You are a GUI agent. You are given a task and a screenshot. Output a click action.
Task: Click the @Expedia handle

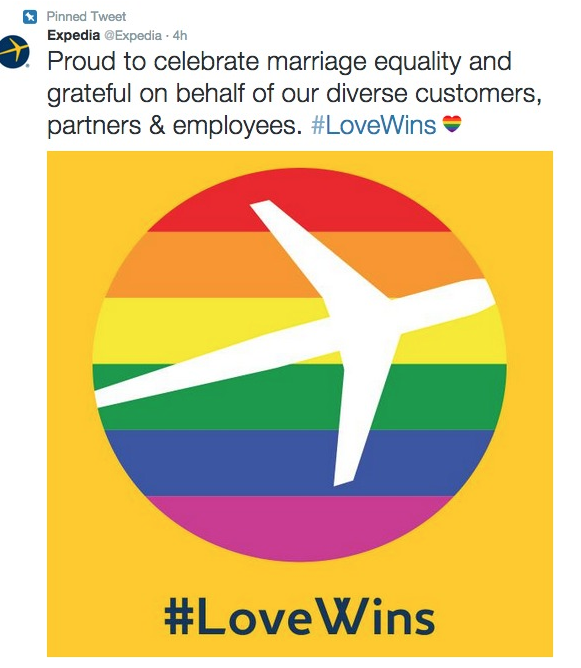(133, 36)
